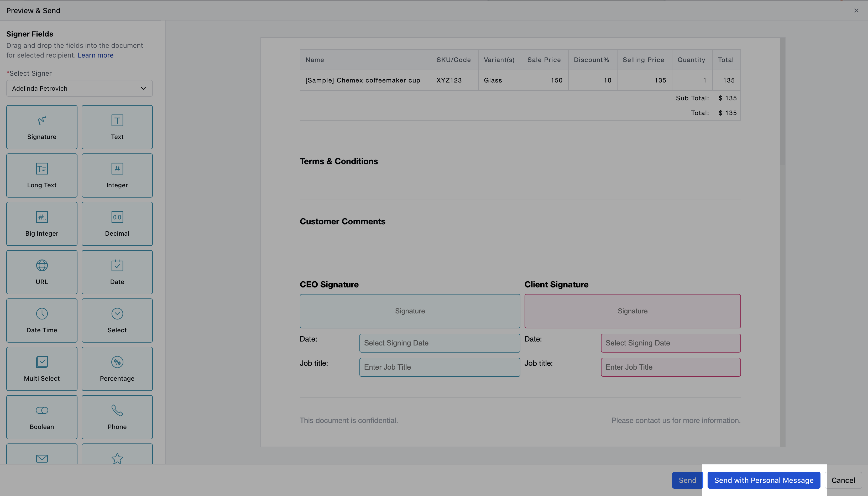Click Send with Personal Message
The image size is (868, 496).
(764, 480)
